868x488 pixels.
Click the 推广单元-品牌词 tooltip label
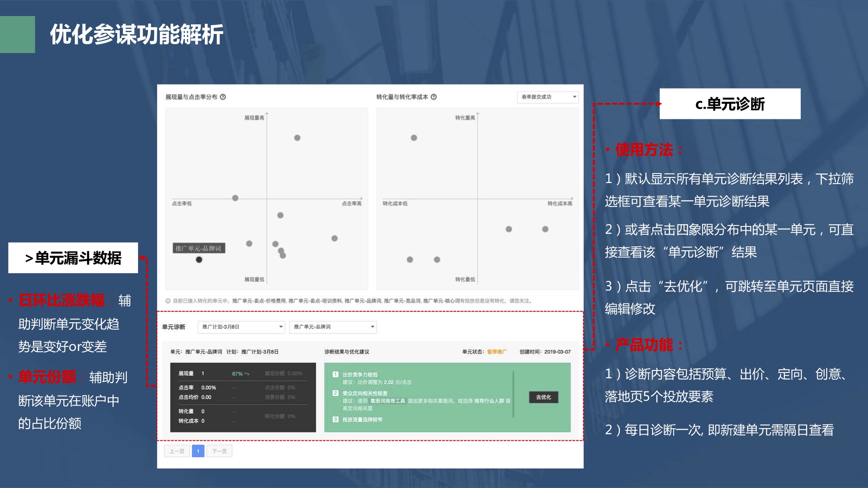click(x=199, y=248)
